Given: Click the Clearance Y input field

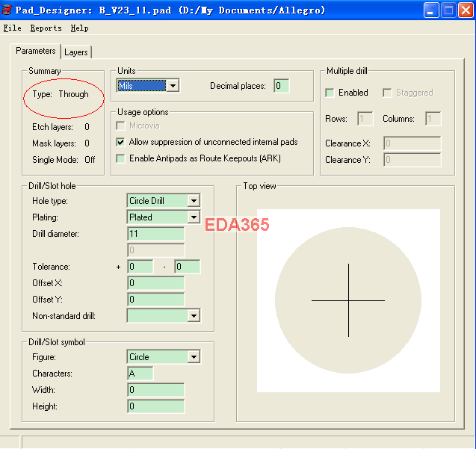Looking at the screenshot, I should pos(412,160).
